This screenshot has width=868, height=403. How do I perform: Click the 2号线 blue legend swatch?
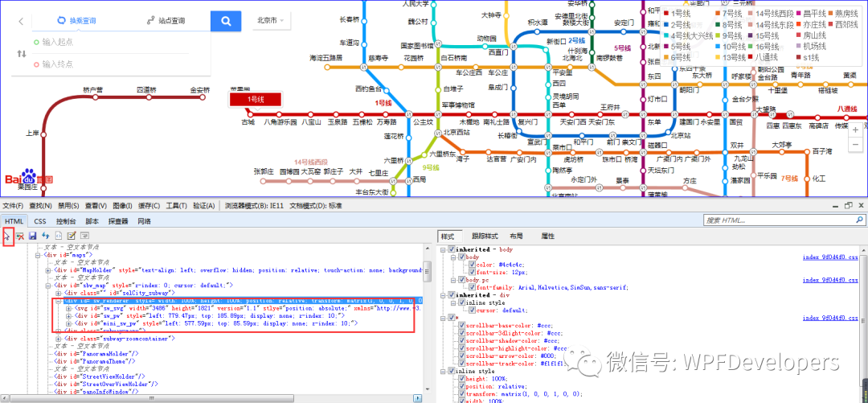tap(666, 25)
